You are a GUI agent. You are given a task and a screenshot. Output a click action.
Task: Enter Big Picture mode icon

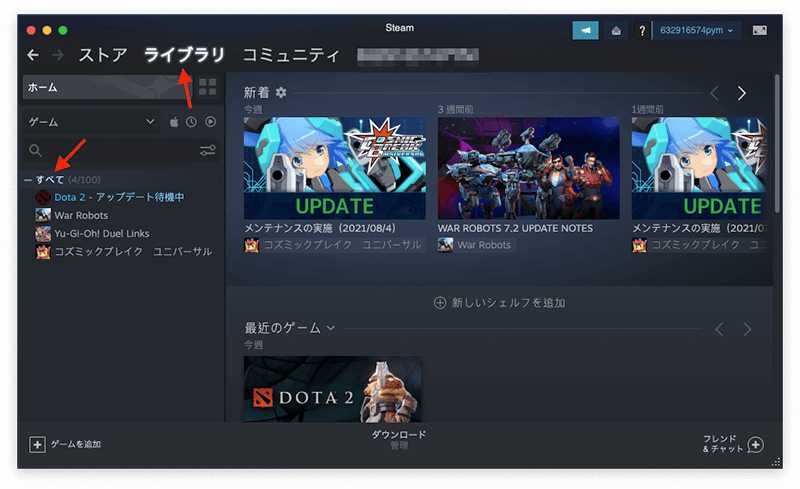(x=760, y=31)
